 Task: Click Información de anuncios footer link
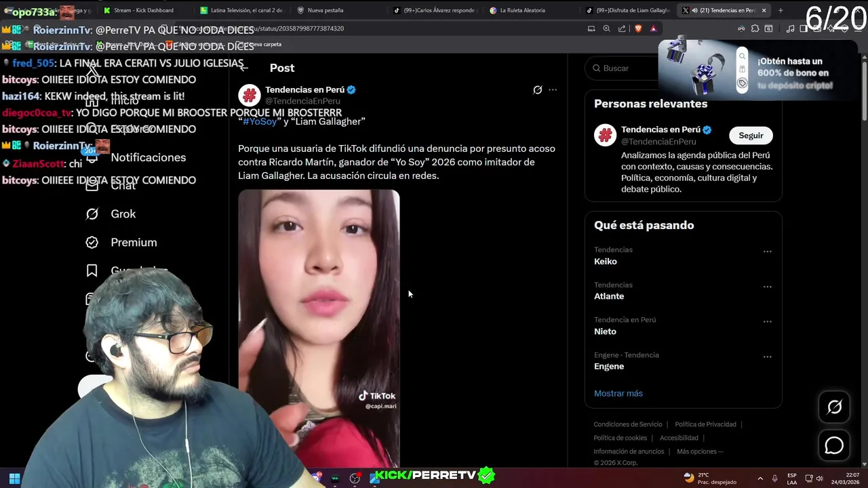(629, 451)
